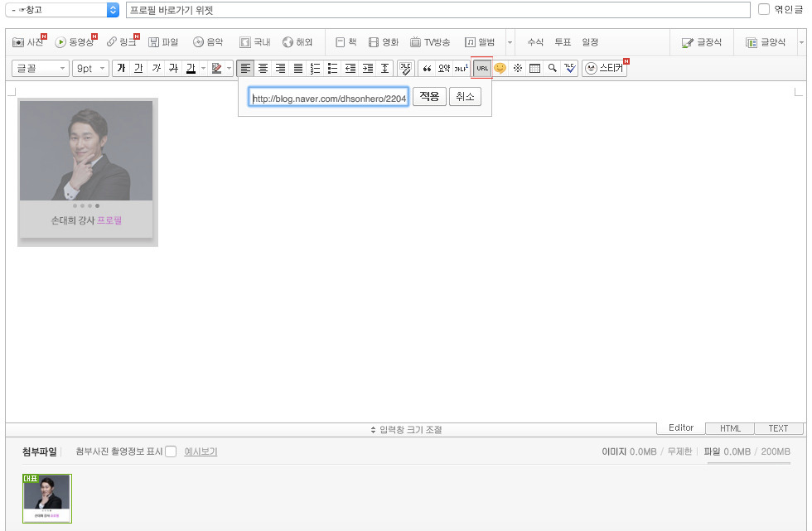Open the 링크 link tool
The image size is (812, 531).
click(123, 42)
